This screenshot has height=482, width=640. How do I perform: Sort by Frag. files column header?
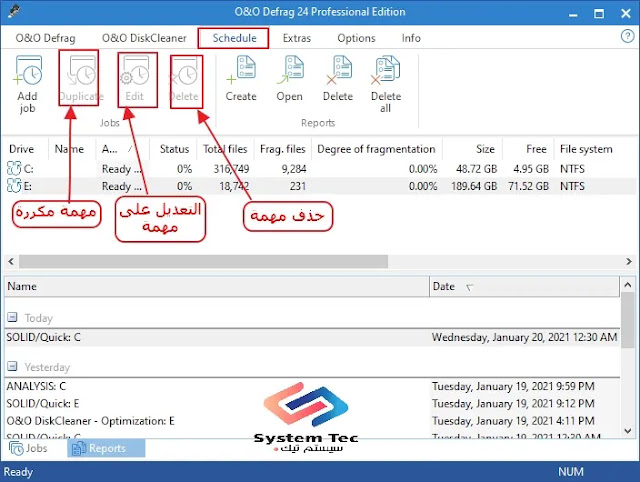click(282, 149)
